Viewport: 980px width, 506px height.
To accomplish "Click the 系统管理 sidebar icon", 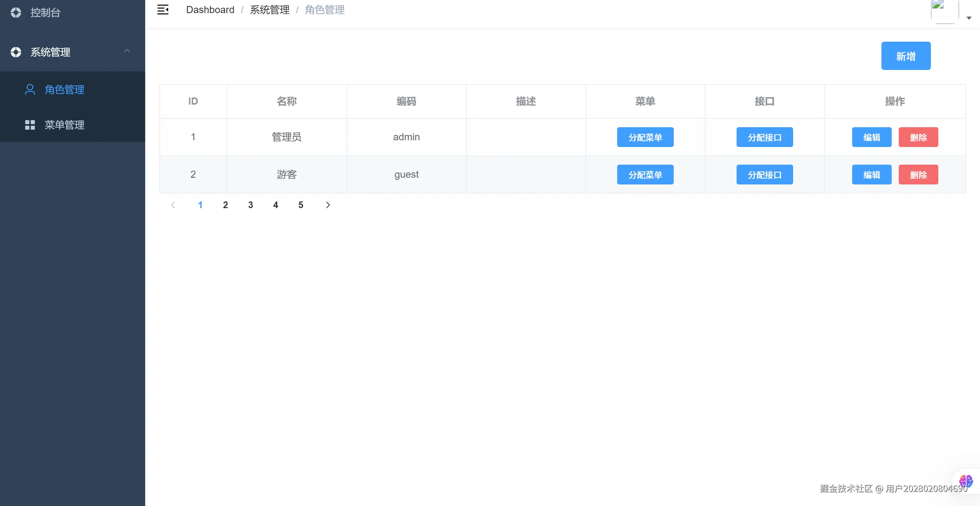I will (x=16, y=52).
